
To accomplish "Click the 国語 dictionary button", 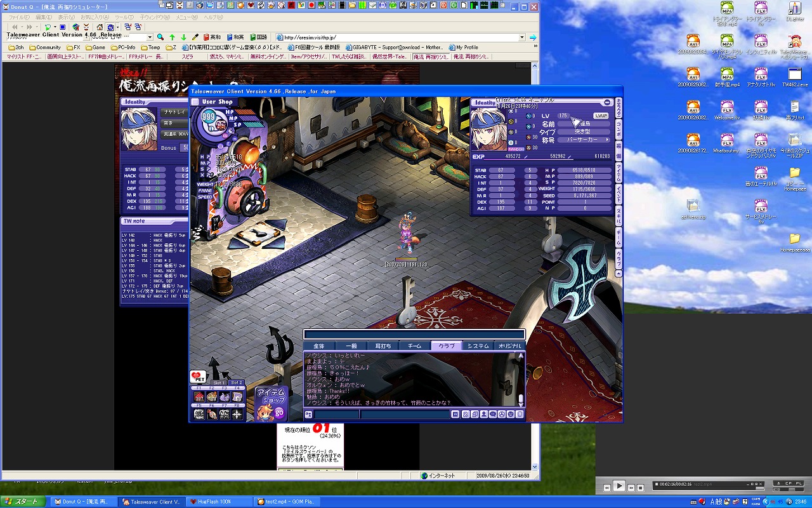I will point(258,37).
